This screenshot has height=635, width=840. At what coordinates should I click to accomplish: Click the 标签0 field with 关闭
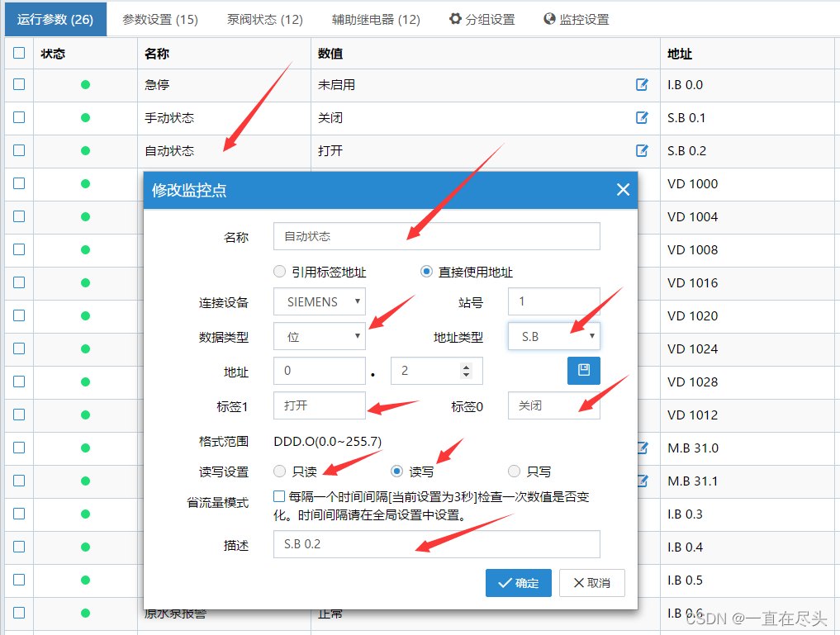click(x=554, y=405)
